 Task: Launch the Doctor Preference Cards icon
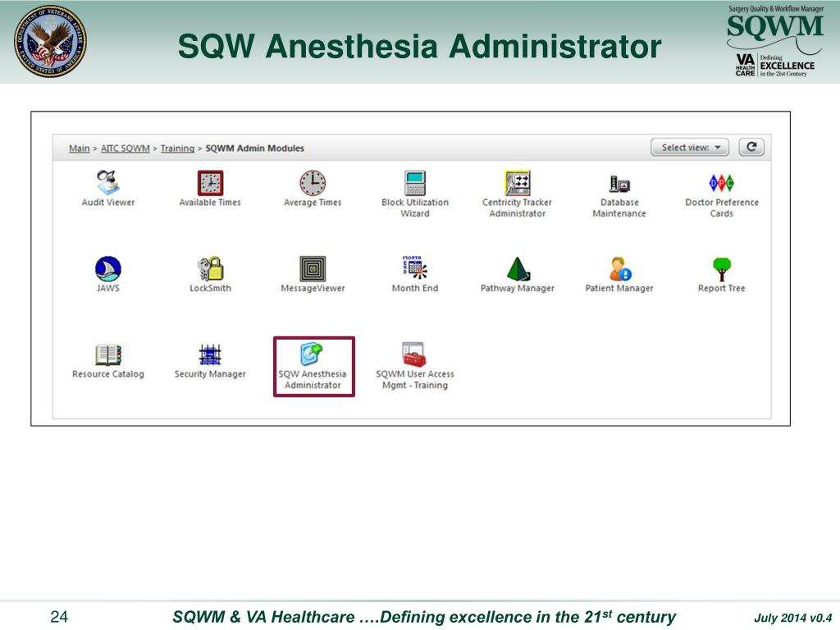point(721,183)
